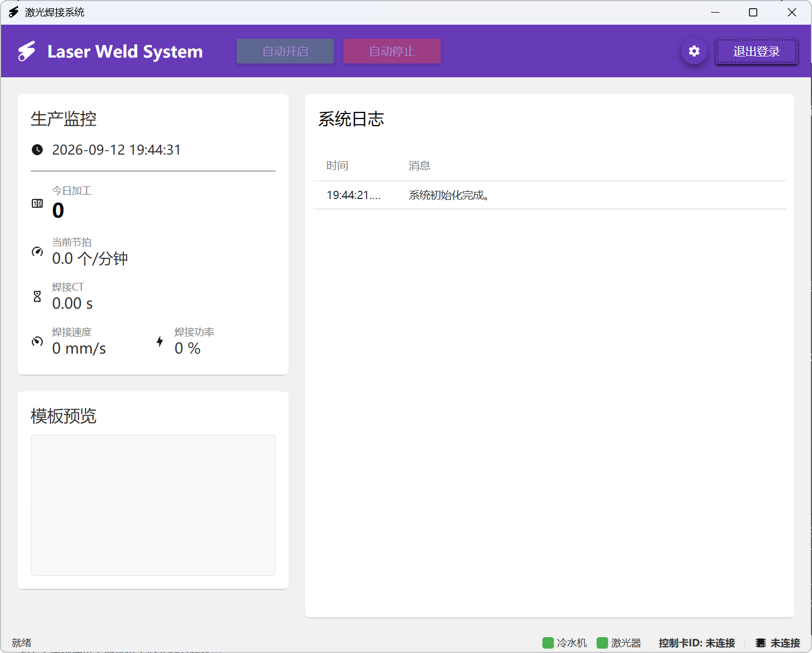Image resolution: width=812 pixels, height=653 pixels.
Task: Minimize the 激光焊接系统 window
Action: pos(715,12)
